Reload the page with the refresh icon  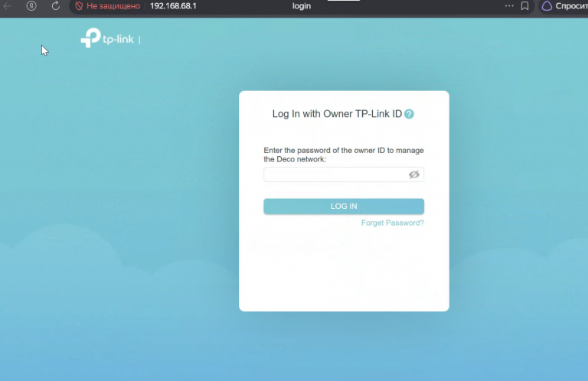[55, 6]
